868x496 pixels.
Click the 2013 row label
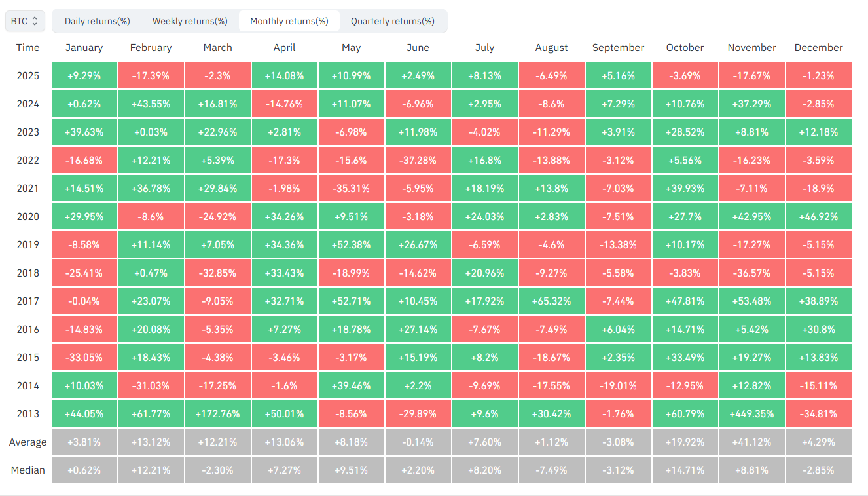(27, 414)
